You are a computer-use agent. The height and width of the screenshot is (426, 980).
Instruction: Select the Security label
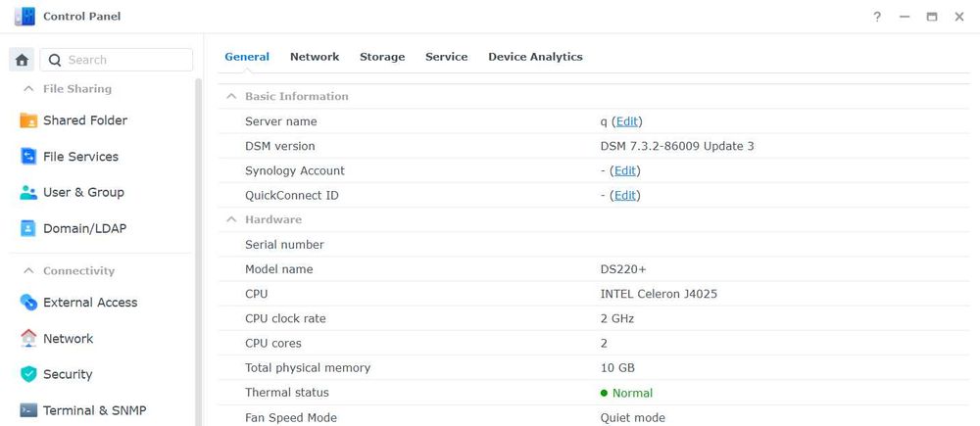[68, 374]
